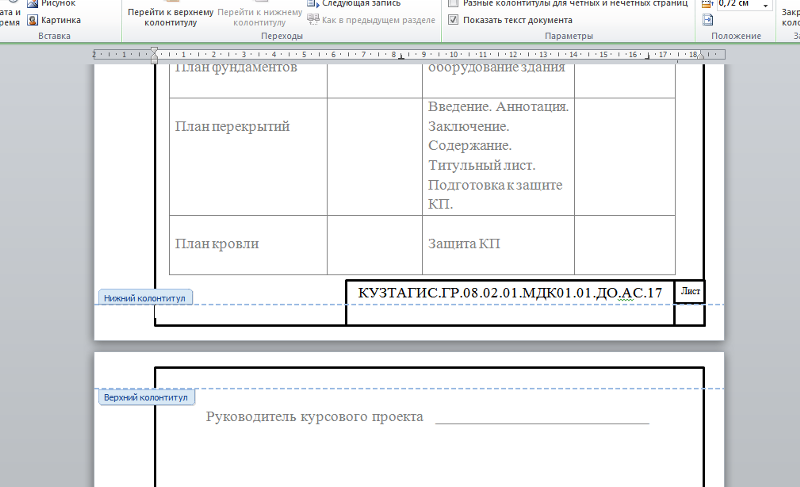Screen dimensions: 800x487
Task: Click the tab stop marker near 16.5 on ruler
Action: point(647,57)
